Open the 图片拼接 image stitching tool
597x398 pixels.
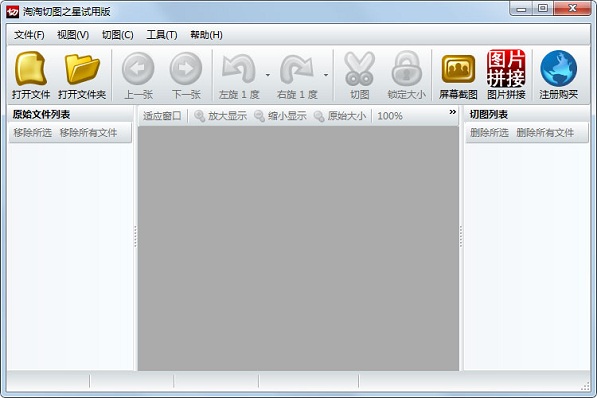pos(506,68)
